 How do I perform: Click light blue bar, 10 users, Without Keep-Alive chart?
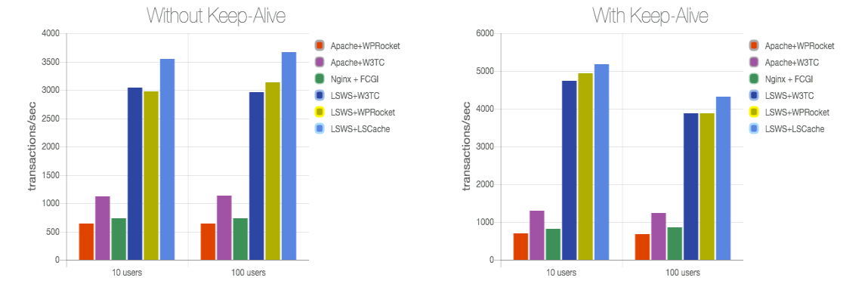167,159
